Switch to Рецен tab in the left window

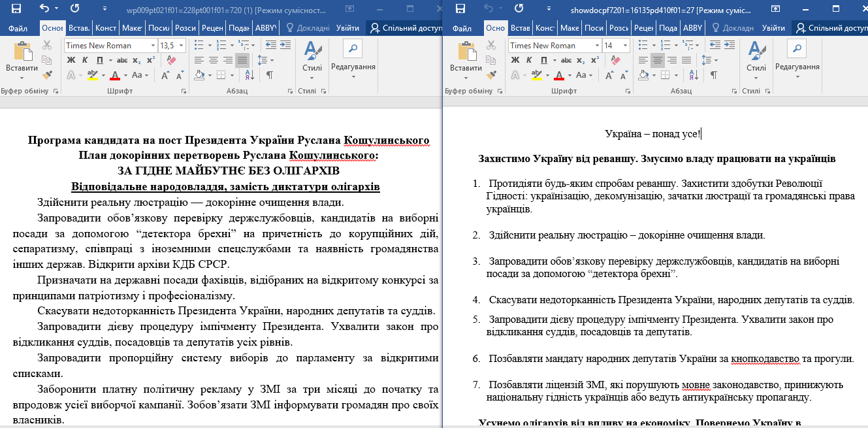coord(213,28)
